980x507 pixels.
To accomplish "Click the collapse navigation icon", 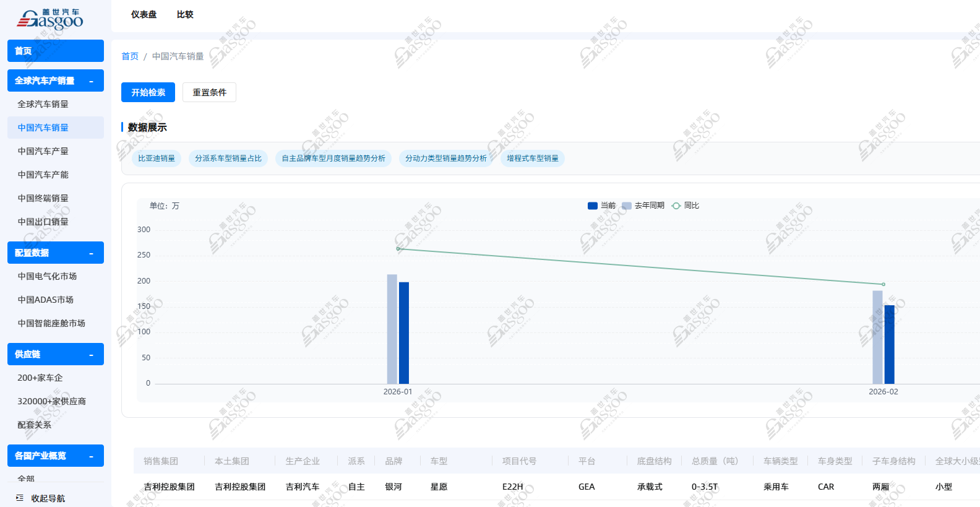I will coord(20,498).
